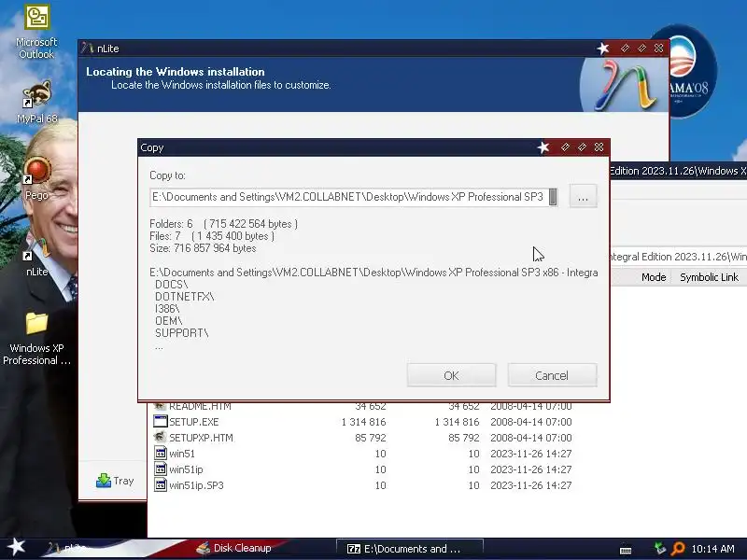Click 'SUPPORT\' entry in Copy dialog
The width and height of the screenshot is (747, 560).
tap(181, 333)
